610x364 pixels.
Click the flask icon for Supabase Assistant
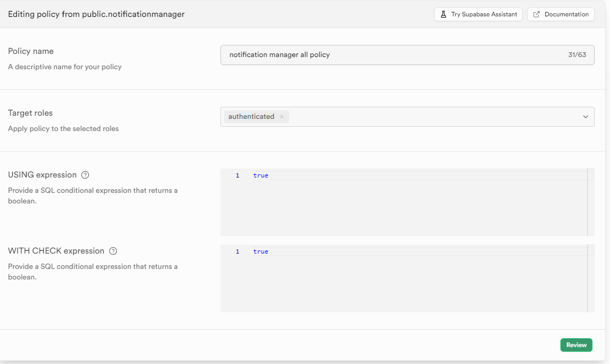443,14
